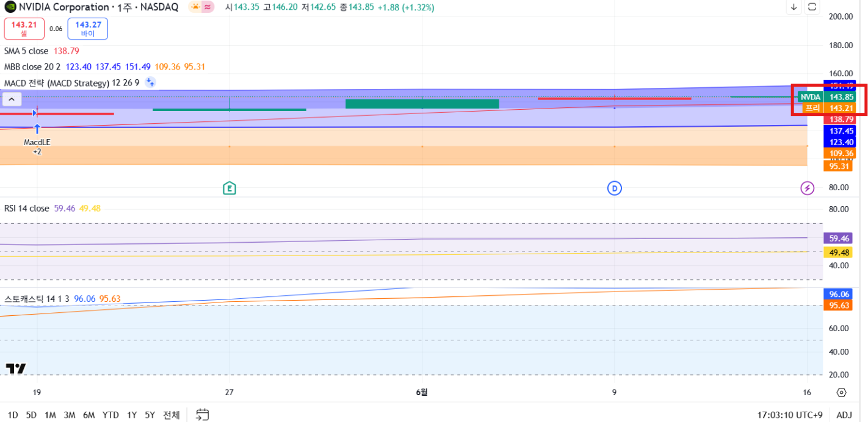The image size is (868, 422).
Task: Select the 1M time range
Action: (50, 415)
